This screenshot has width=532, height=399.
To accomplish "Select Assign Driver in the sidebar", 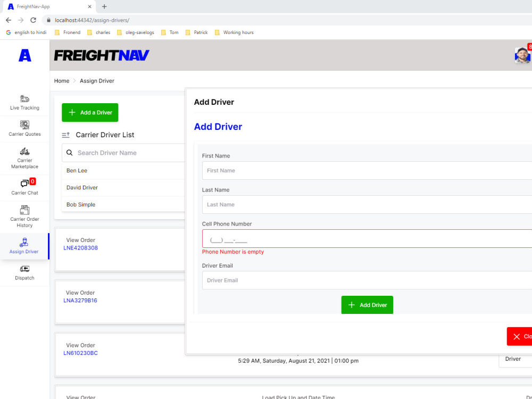I will pyautogui.click(x=24, y=246).
